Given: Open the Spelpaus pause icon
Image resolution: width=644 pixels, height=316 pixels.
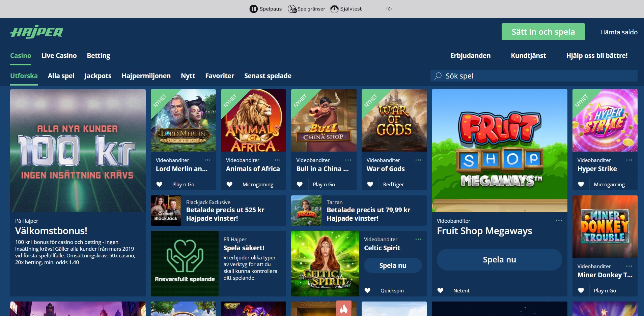Looking at the screenshot, I should tap(253, 9).
